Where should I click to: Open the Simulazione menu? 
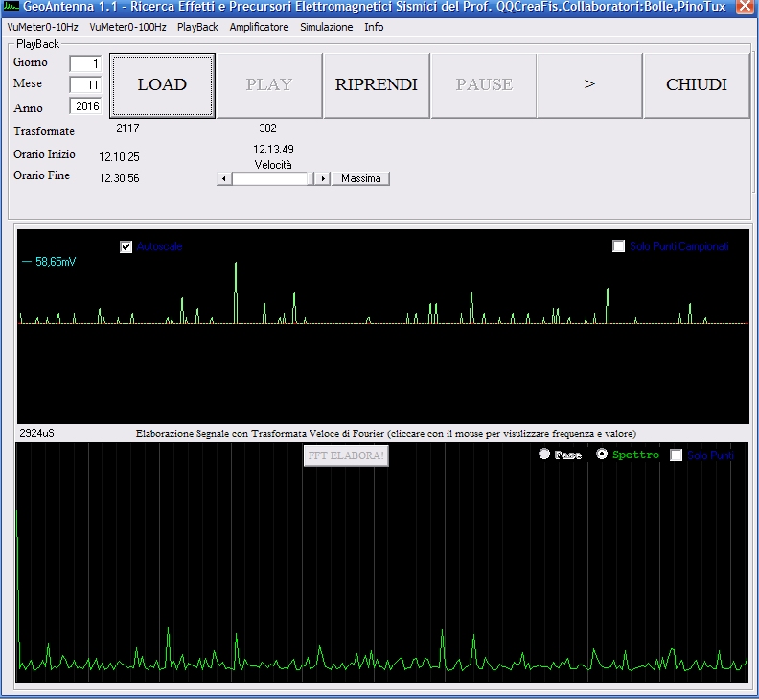click(x=326, y=27)
